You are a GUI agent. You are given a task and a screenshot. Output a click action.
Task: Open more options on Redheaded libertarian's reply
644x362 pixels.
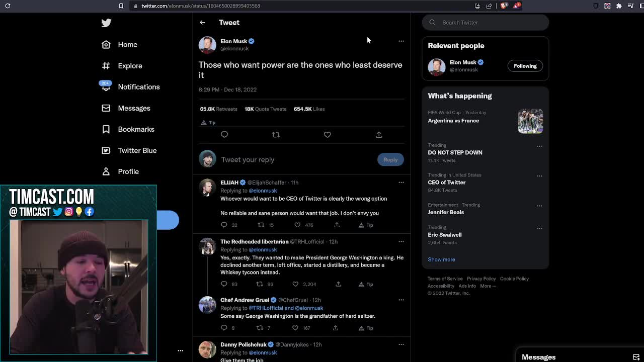pyautogui.click(x=401, y=242)
